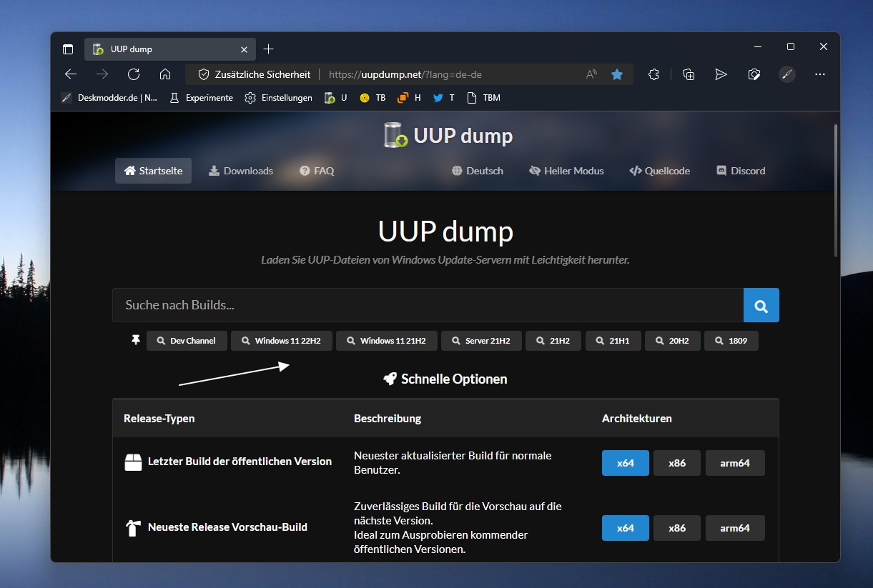Viewport: 873px width, 588px height.
Task: Select x86 for Letzter Build der öffentlichen Version
Action: (x=677, y=463)
